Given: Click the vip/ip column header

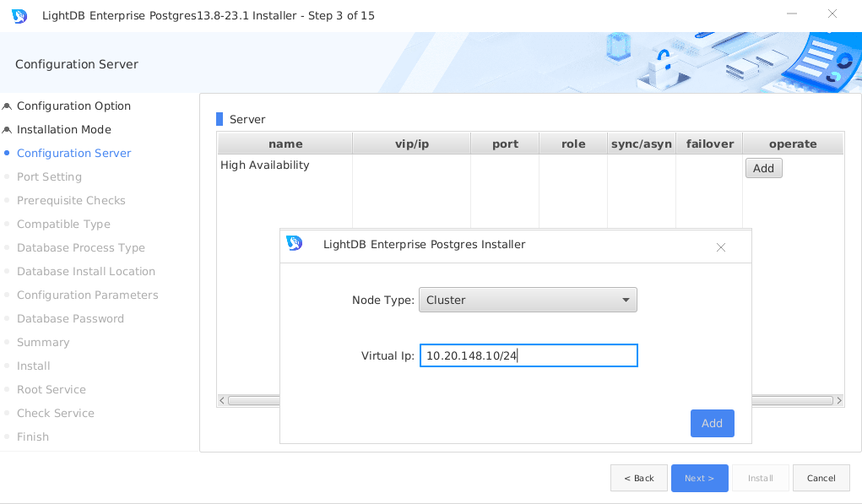Looking at the screenshot, I should 412,144.
